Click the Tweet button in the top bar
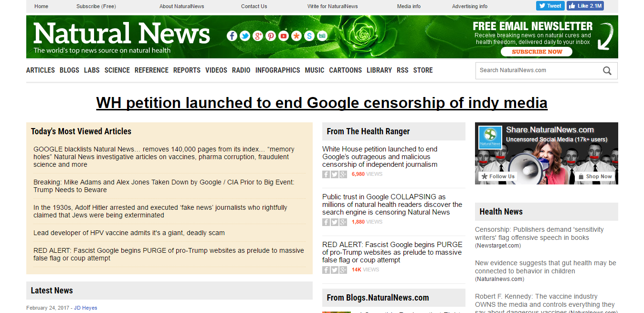The width and height of the screenshot is (644, 313). coord(550,6)
